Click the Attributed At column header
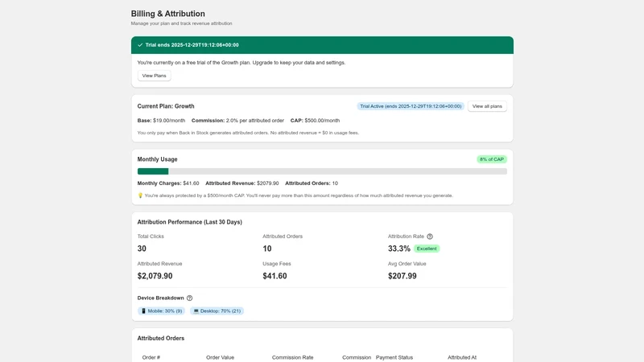Screen dimensions: 644x362 [x=462, y=357]
